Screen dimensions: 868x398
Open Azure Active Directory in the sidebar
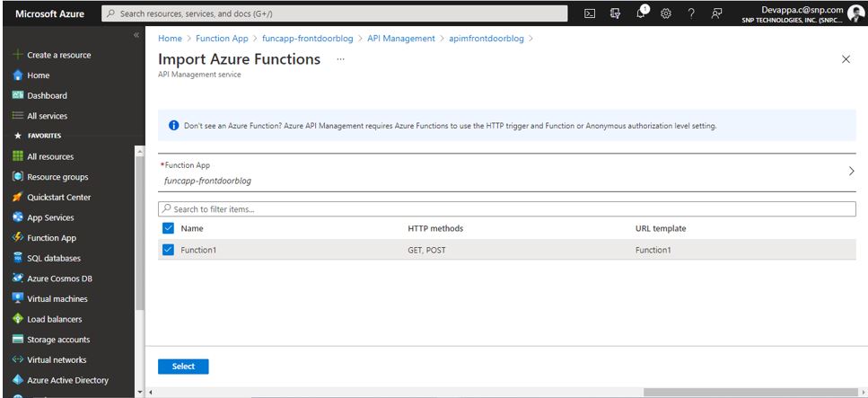[x=67, y=380]
